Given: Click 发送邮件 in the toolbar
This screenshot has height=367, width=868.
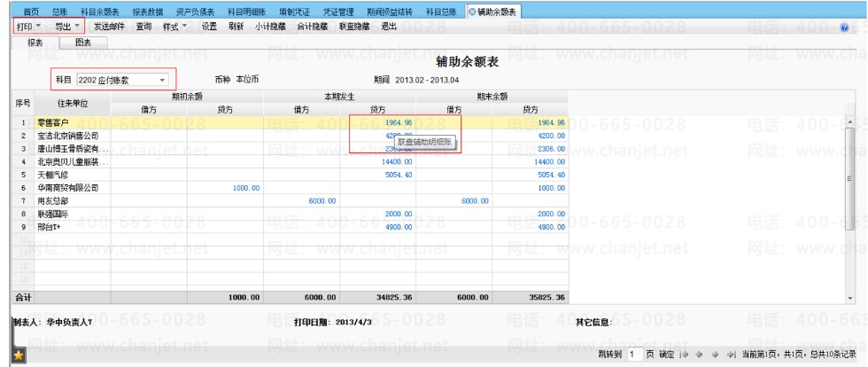Looking at the screenshot, I should (110, 26).
